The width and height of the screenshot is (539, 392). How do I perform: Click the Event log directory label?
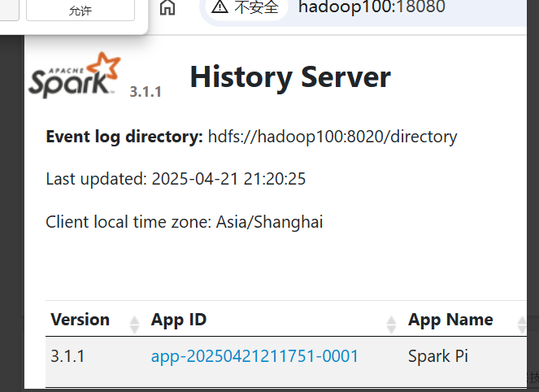point(124,137)
